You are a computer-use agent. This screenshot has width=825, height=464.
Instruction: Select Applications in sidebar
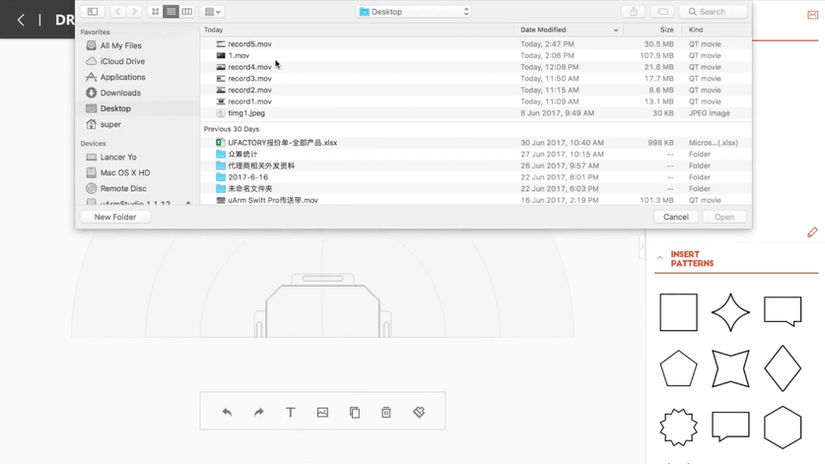click(123, 77)
